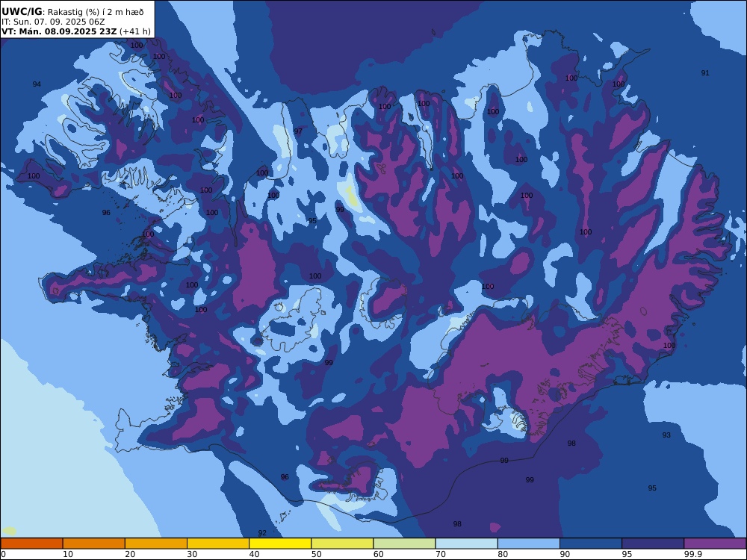Click the legend tick label "90"
747x560 pixels.
(x=565, y=554)
